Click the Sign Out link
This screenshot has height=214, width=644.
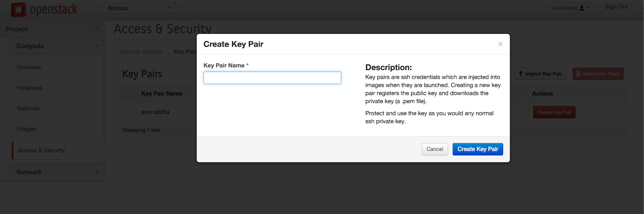[x=616, y=7]
